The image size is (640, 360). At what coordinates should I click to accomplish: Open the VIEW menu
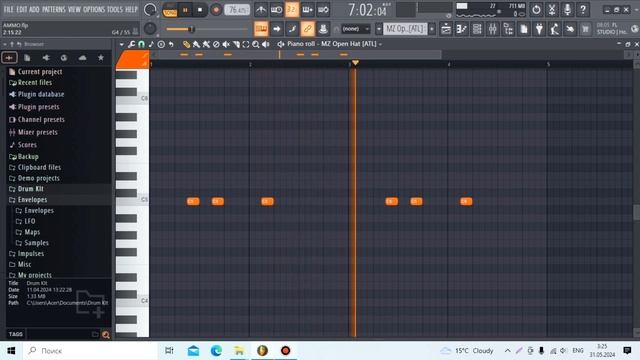coord(74,9)
